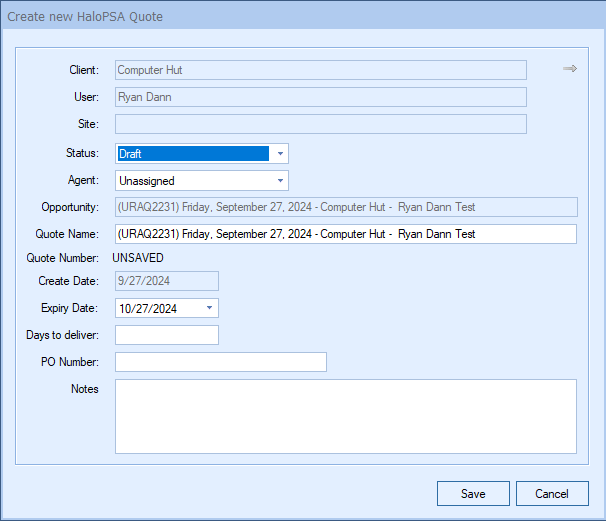This screenshot has height=522, width=606.
Task: Click the PO Number text box
Action: [x=221, y=362]
